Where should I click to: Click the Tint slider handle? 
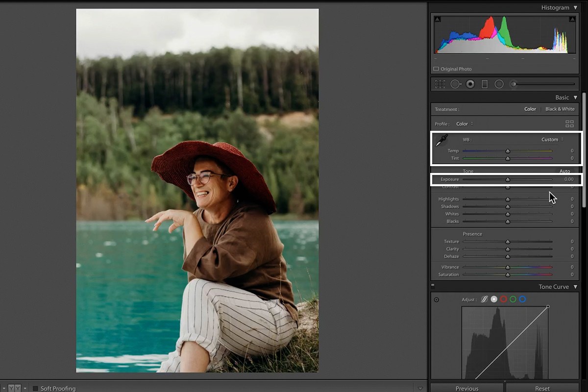[x=508, y=158]
